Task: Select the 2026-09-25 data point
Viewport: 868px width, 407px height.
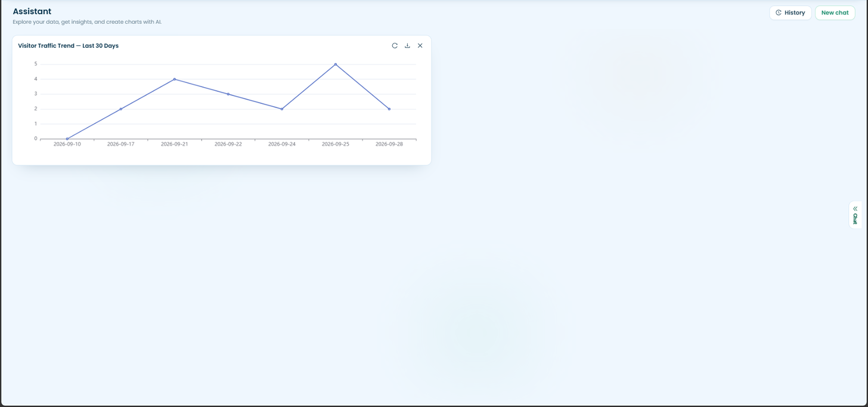Action: [336, 64]
